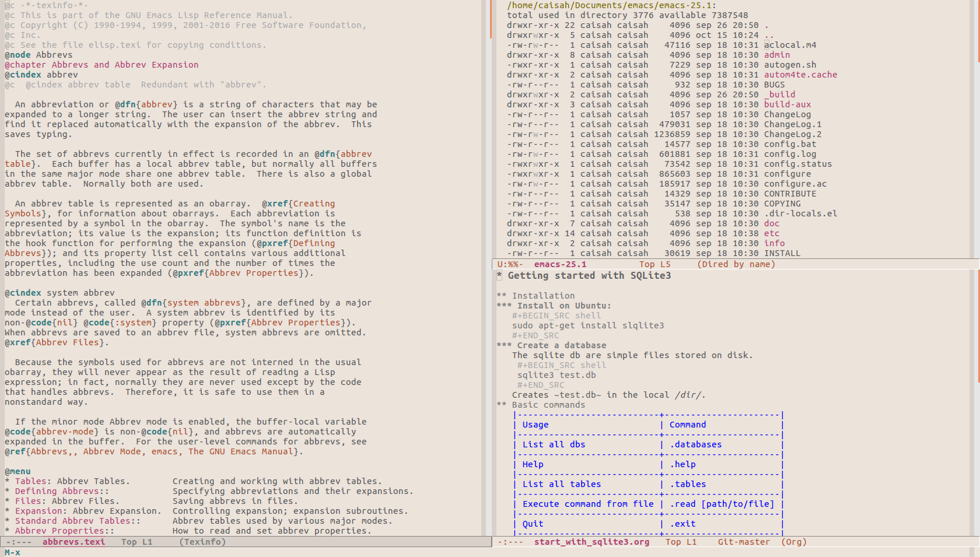Click '(Dired by name)' mode indicator
This screenshot has width=980, height=557.
point(736,264)
